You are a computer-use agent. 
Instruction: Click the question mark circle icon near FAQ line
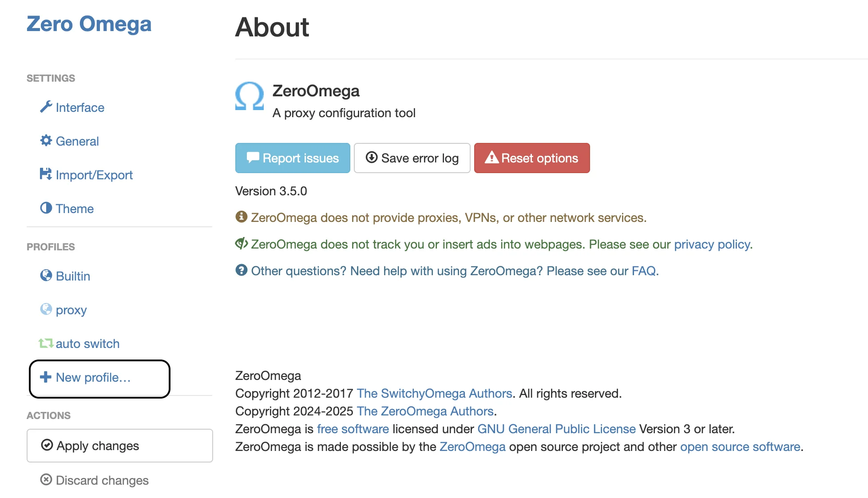tap(241, 270)
